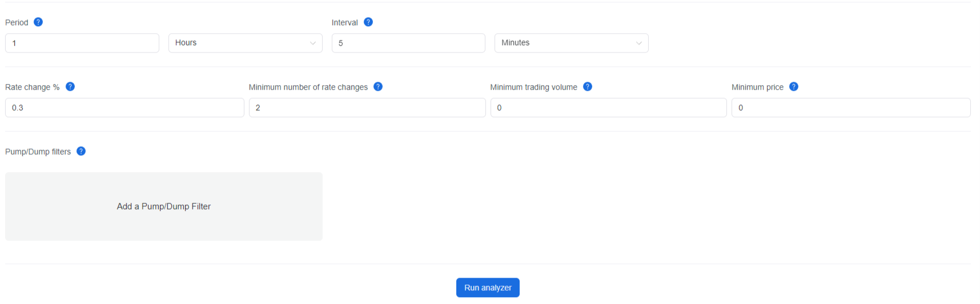980x304 pixels.
Task: Show help for Rate change %
Action: [x=70, y=87]
